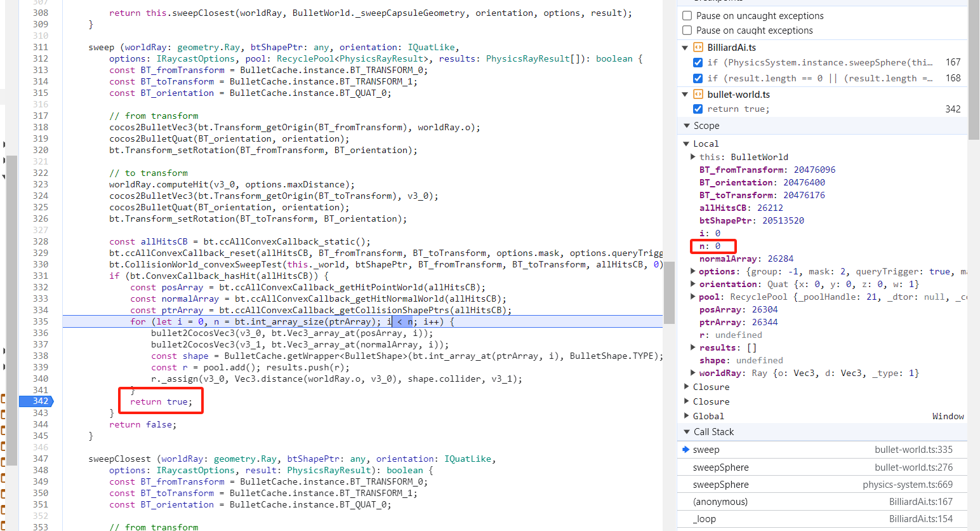
Task: Expand the options variable in Local scope
Action: pos(693,271)
